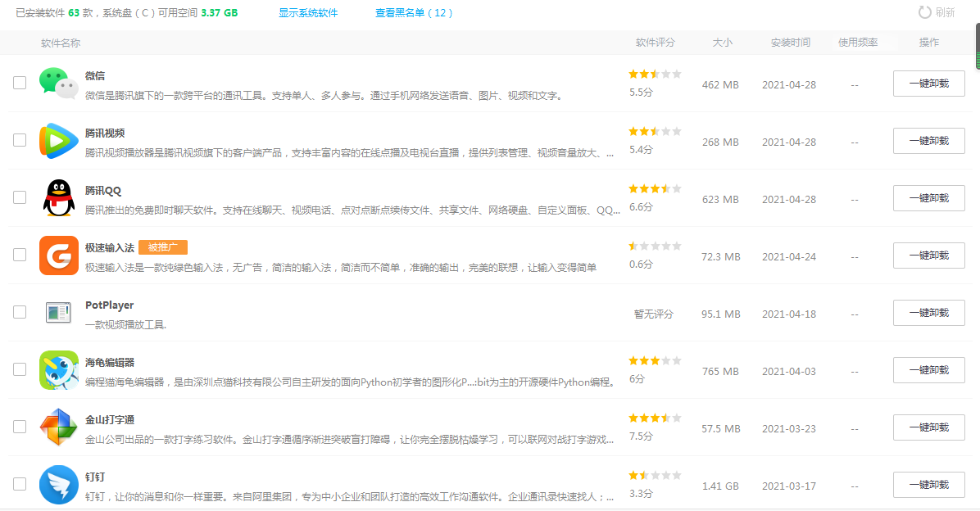Click the 0.6分 rating score
This screenshot has height=511, width=980.
pos(642,265)
